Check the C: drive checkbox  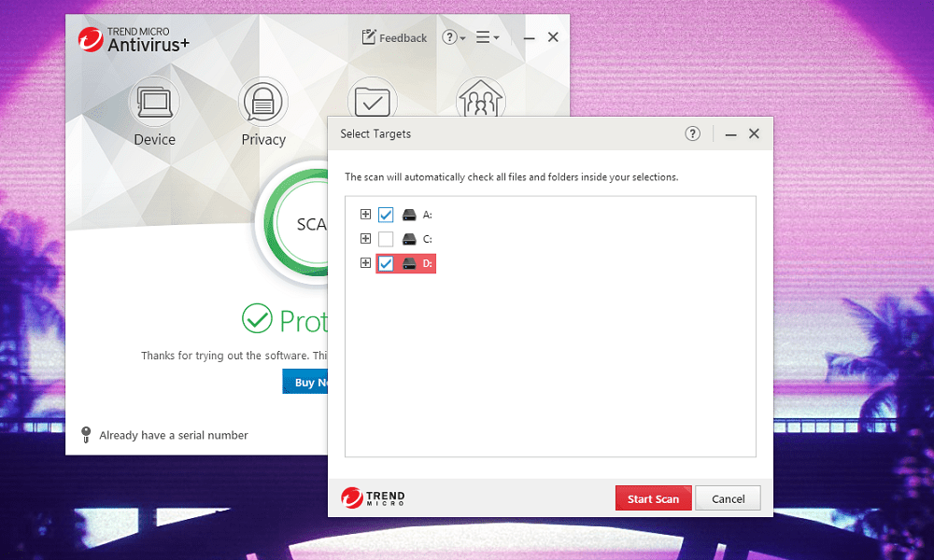coord(386,239)
